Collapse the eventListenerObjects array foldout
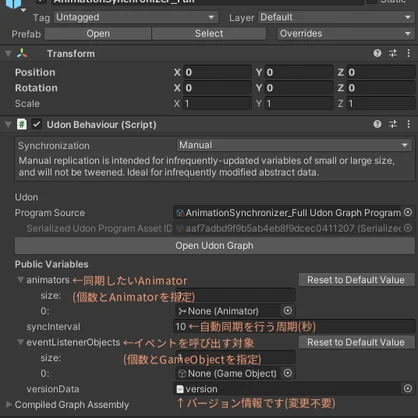 (21, 342)
